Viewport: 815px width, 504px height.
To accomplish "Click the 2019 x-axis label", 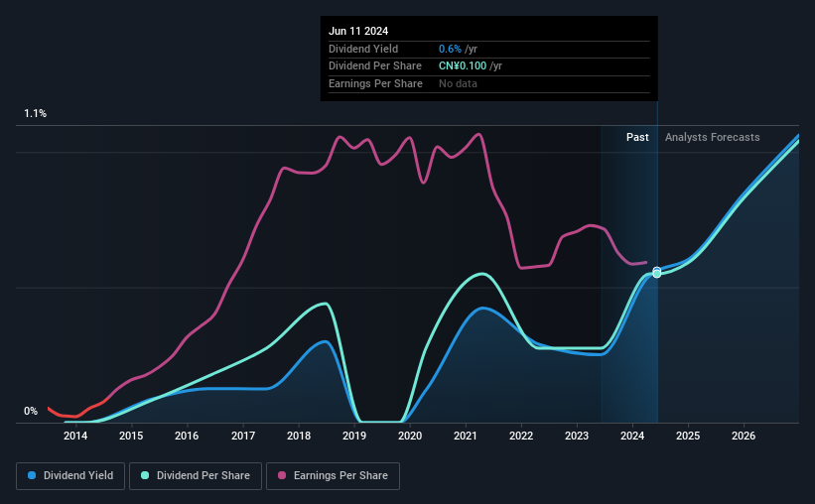I will coord(354,436).
